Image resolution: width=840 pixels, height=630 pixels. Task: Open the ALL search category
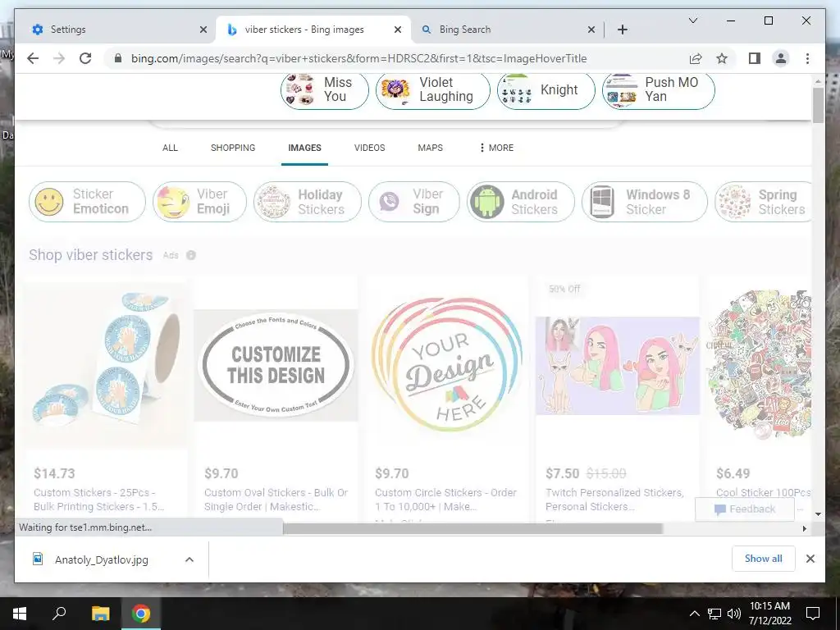click(x=170, y=148)
